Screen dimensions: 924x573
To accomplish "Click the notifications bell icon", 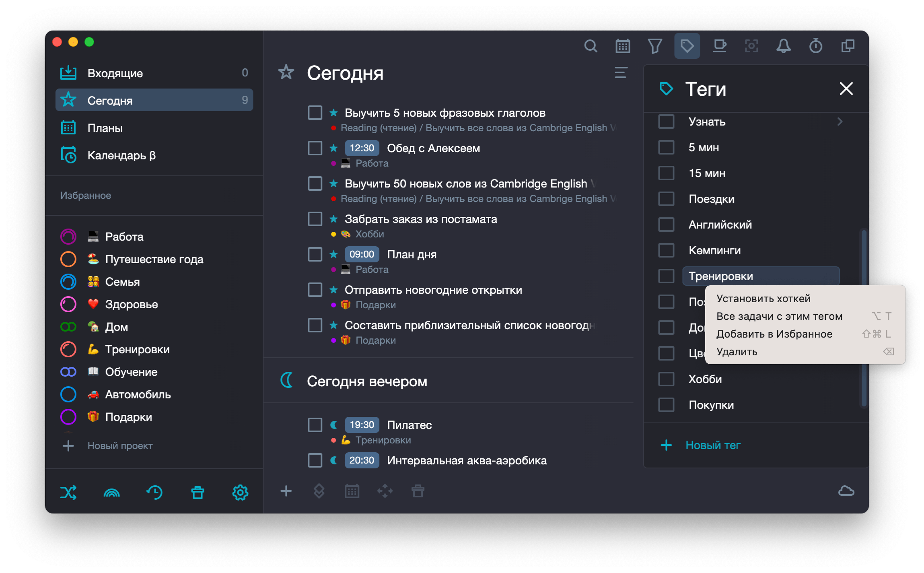I will (x=783, y=46).
